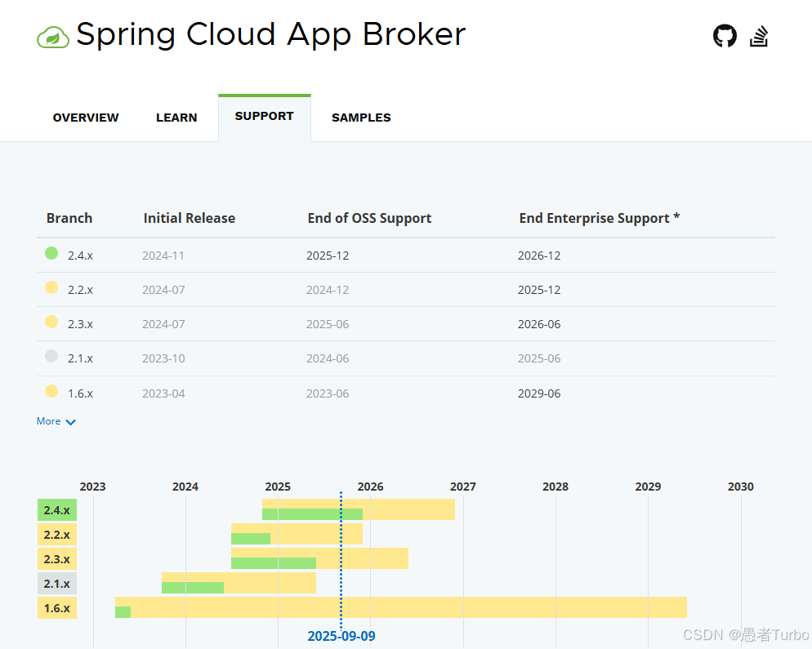The height and width of the screenshot is (649, 812).
Task: Click the 2024-11 initial release date
Action: [163, 256]
